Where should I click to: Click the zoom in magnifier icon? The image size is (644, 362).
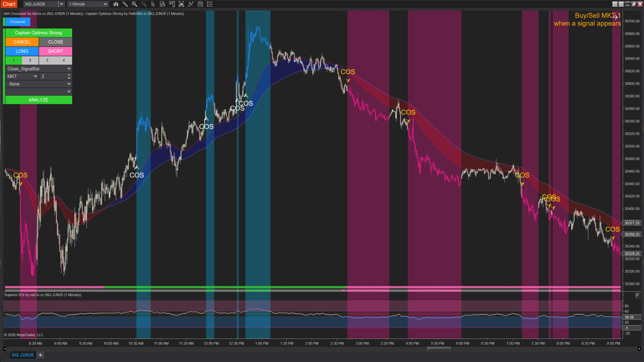coord(135,4)
